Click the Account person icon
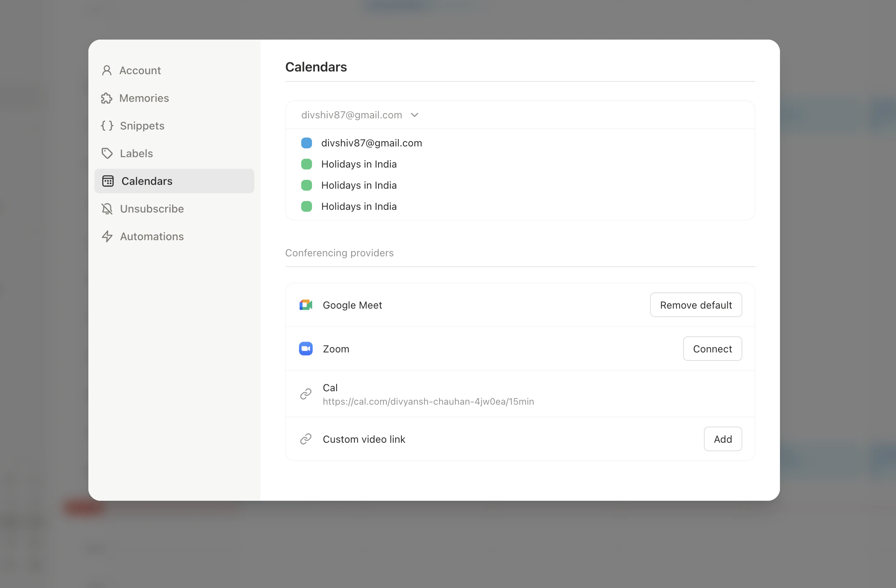896x588 pixels. pyautogui.click(x=107, y=71)
